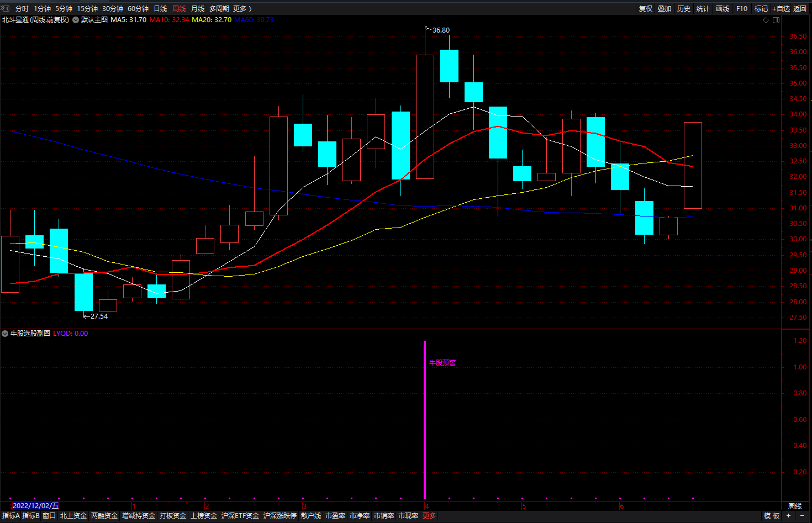The width and height of the screenshot is (812, 523).
Task: Switch to the 日线 daily timeframe
Action: click(x=160, y=8)
